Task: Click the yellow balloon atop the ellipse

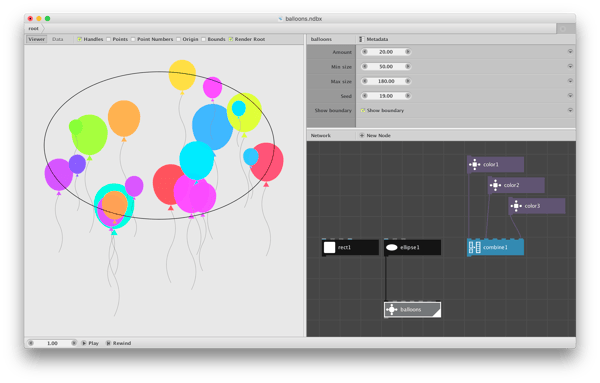Action: pos(182,75)
